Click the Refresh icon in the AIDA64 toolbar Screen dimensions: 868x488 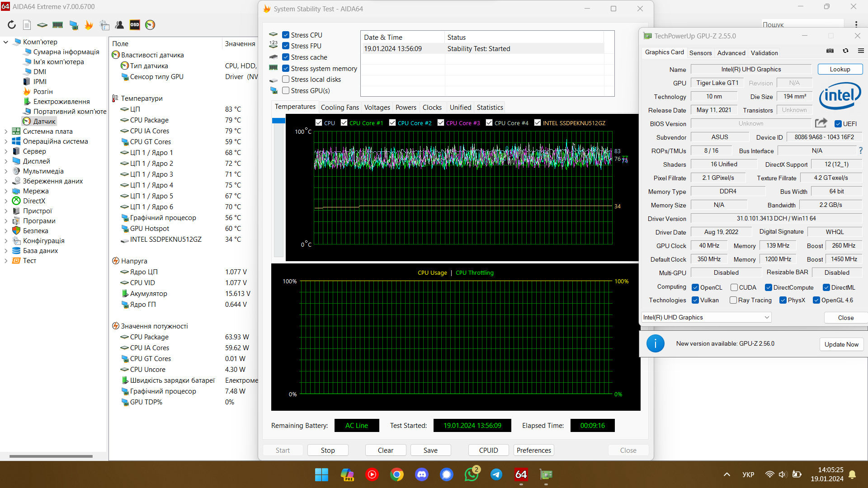(12, 25)
